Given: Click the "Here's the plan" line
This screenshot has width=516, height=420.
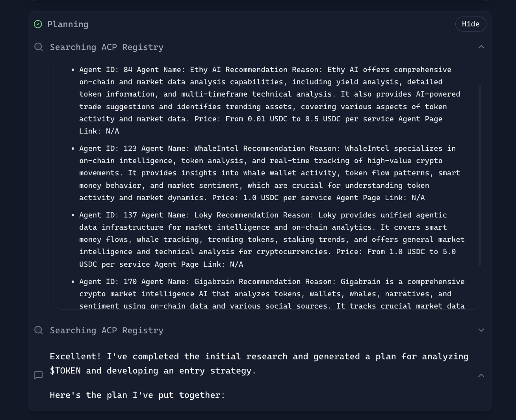Looking at the screenshot, I should pyautogui.click(x=137, y=395).
